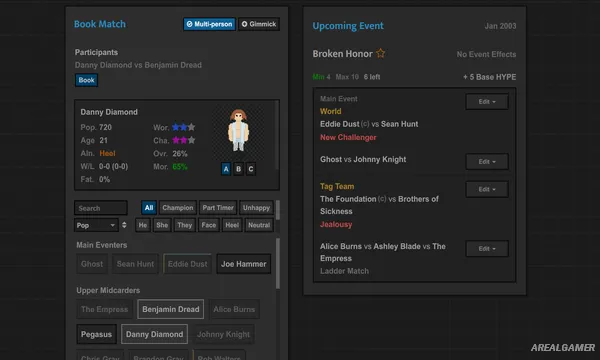Screen dimensions: 600x360
Task: Click the + 5 Base HYPE text
Action: point(489,77)
